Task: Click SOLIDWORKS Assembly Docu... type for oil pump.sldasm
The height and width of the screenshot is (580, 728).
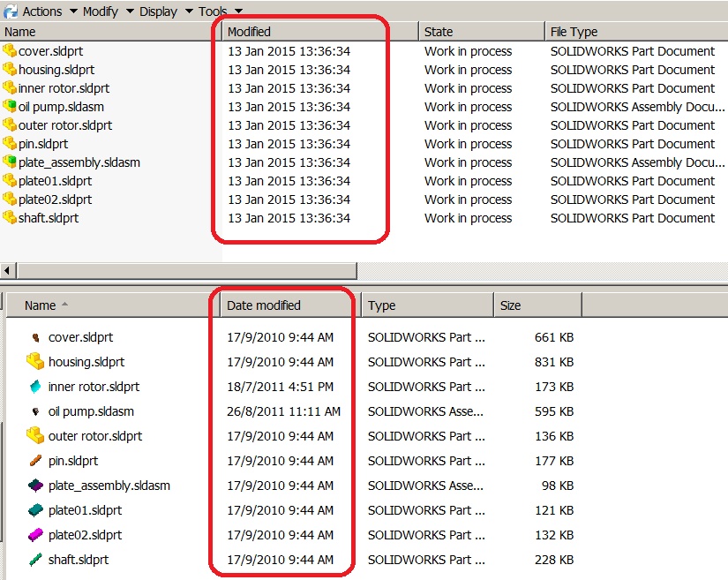Action: point(637,107)
